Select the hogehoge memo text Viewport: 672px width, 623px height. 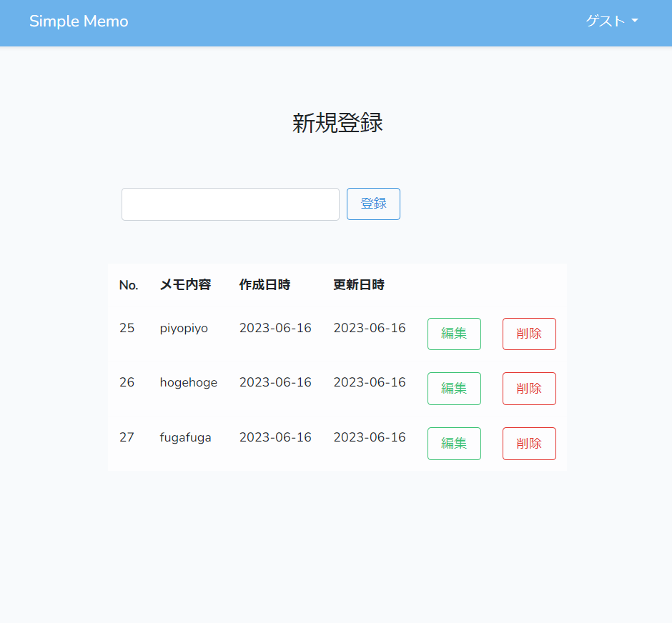click(188, 382)
